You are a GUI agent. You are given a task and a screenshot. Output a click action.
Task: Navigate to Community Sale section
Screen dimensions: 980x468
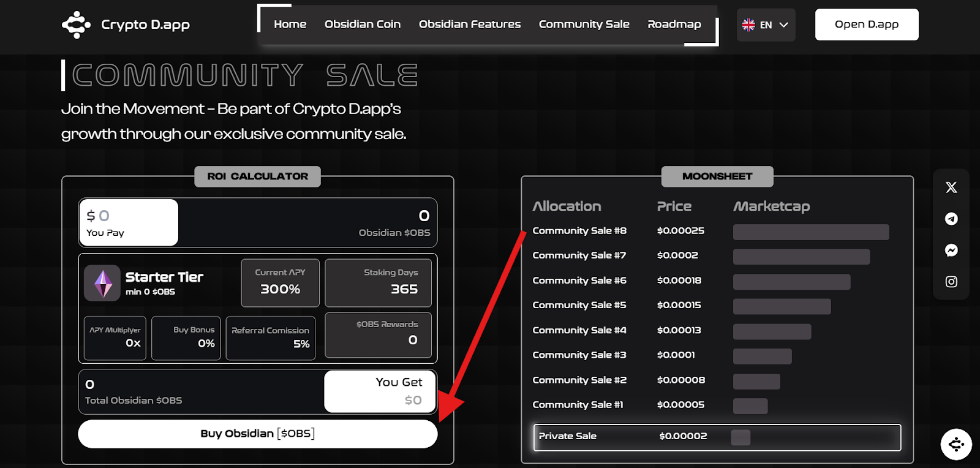point(584,25)
